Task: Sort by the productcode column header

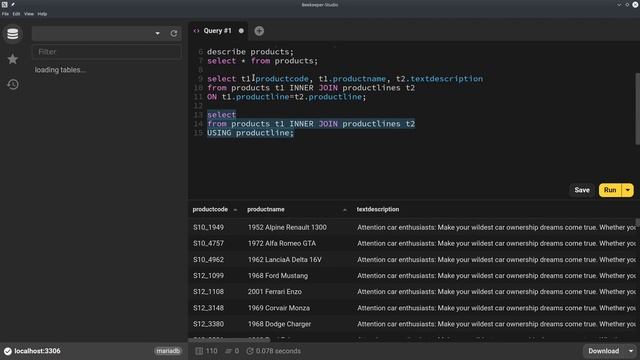Action: [210, 209]
